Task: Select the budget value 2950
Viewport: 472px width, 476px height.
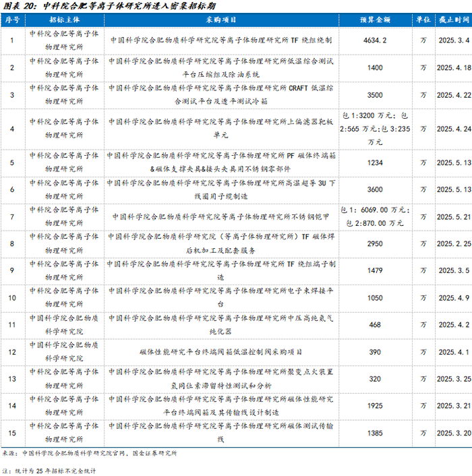Action: pyautogui.click(x=375, y=244)
